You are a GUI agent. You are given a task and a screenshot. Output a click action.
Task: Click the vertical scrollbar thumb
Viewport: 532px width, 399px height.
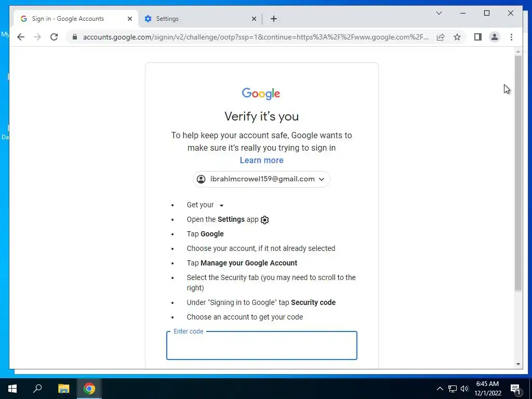pyautogui.click(x=518, y=173)
